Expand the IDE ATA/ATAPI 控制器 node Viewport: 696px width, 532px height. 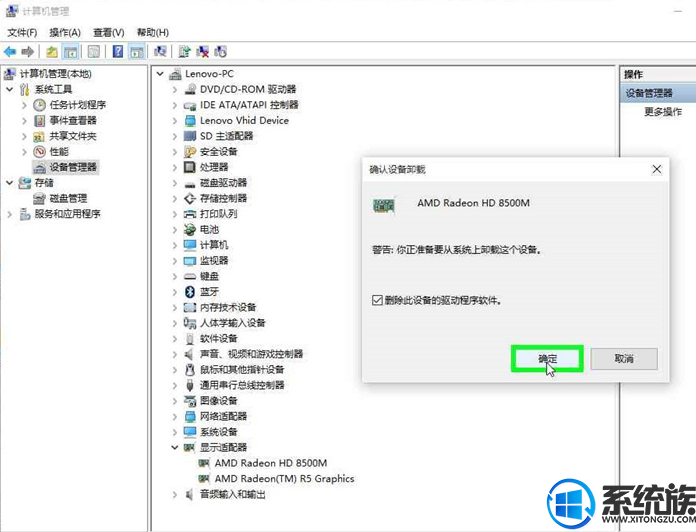175,105
